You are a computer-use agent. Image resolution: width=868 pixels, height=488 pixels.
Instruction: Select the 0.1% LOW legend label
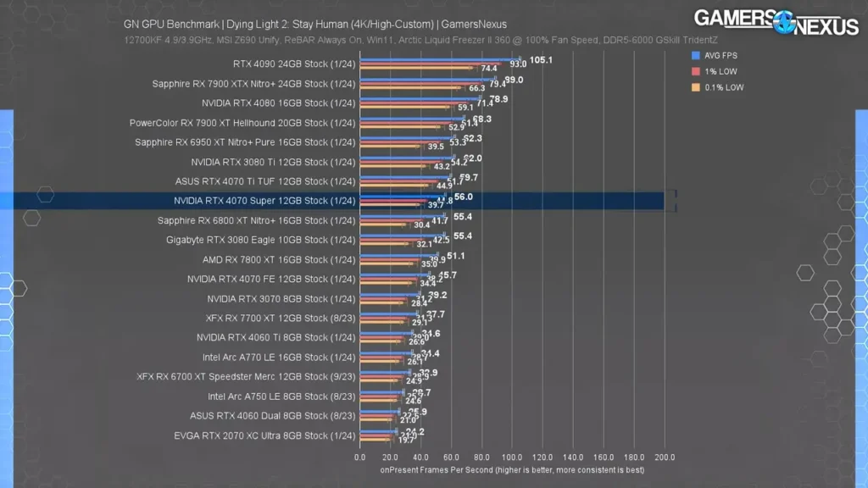click(x=724, y=87)
